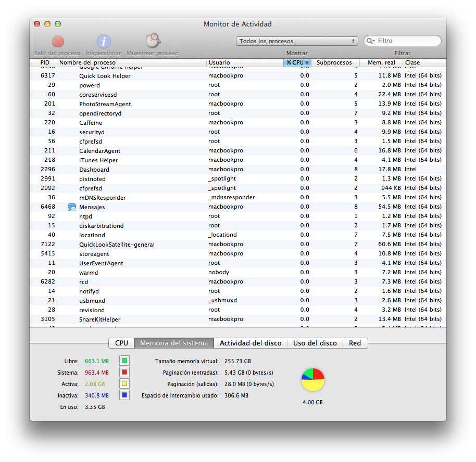Click the 255.73 GB virtual memory value
476x462 pixels.
[237, 361]
